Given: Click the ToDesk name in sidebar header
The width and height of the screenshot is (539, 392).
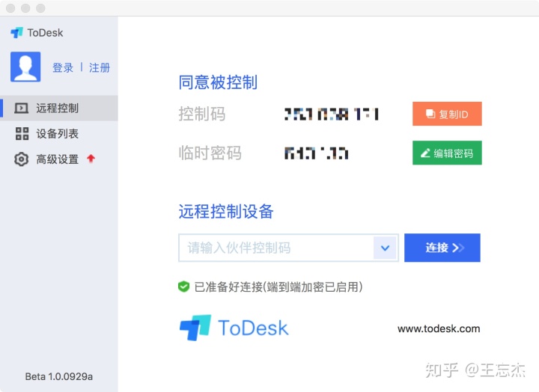Looking at the screenshot, I should [x=45, y=33].
